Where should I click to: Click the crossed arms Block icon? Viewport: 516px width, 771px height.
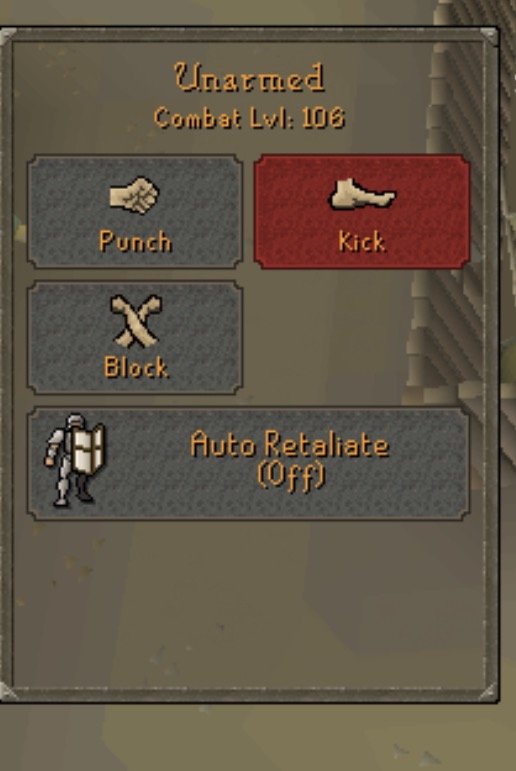(135, 321)
